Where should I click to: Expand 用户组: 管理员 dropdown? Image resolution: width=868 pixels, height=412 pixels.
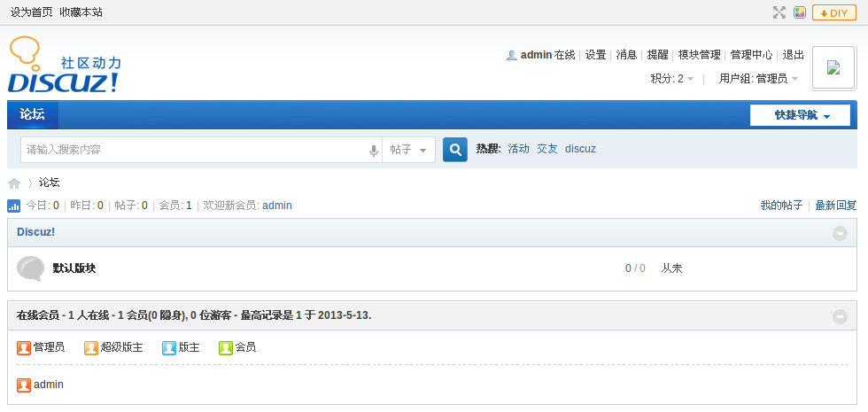point(758,79)
